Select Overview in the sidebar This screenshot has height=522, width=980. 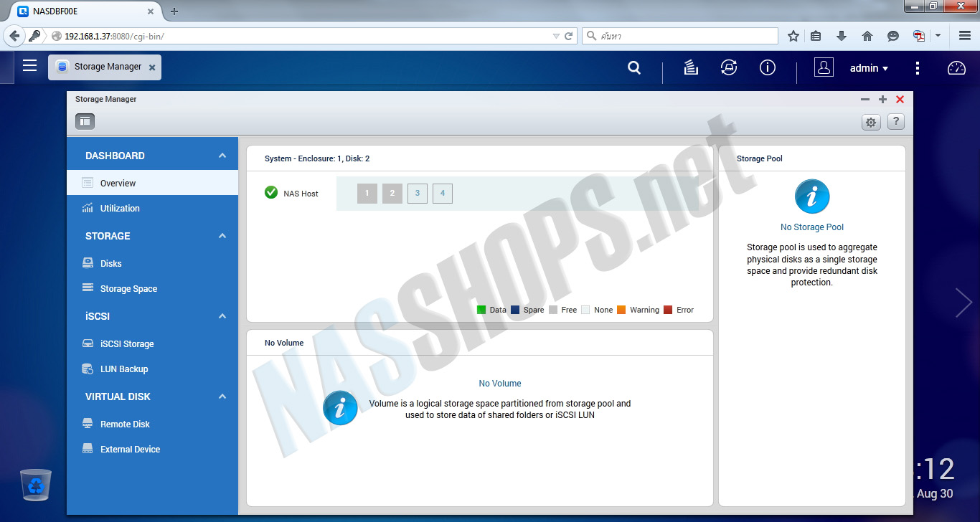[152, 183]
